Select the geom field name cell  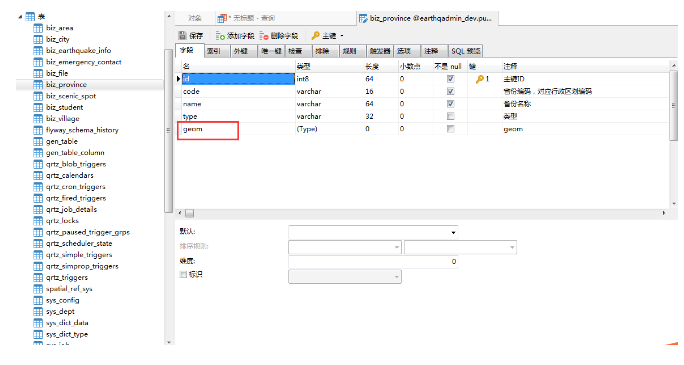[x=238, y=129]
